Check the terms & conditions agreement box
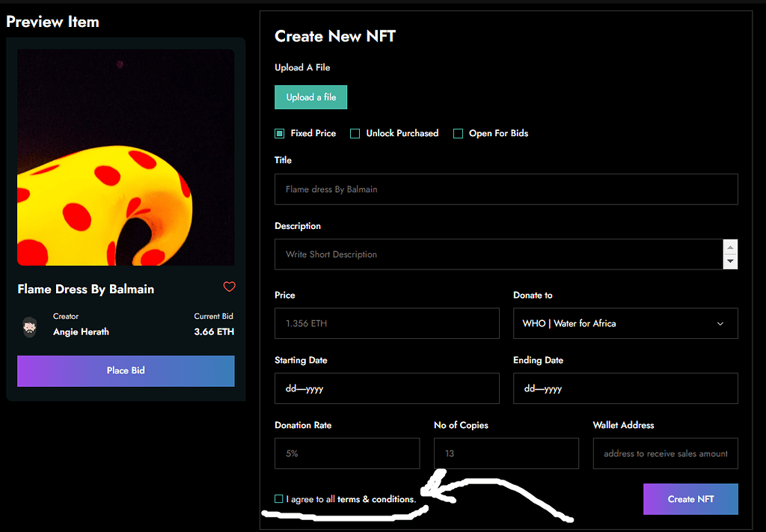Screen dimensions: 766x532 pyautogui.click(x=278, y=498)
